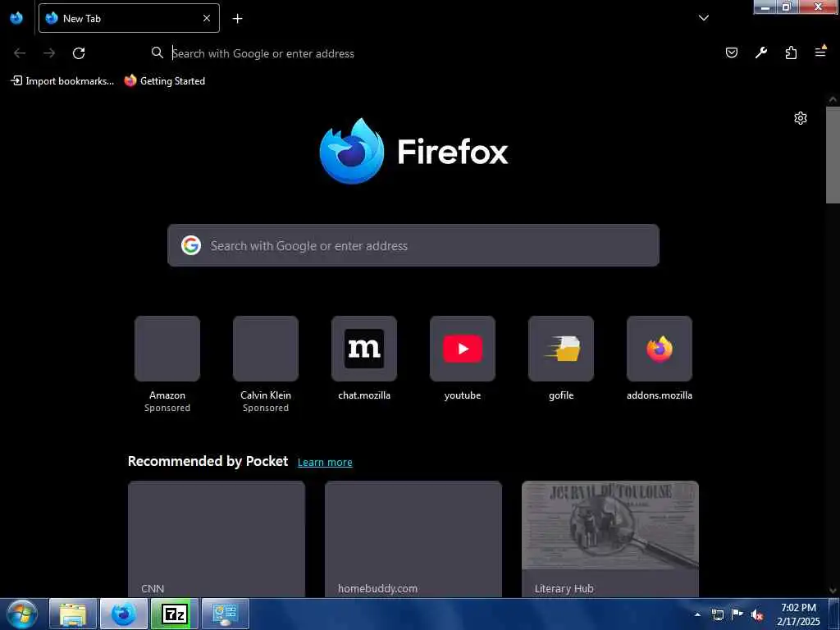Viewport: 840px width, 630px height.
Task: Open the CNN Pocket story card
Action: pyautogui.click(x=217, y=539)
